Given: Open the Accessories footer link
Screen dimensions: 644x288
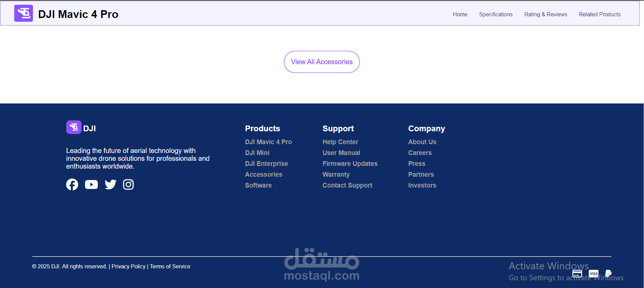Looking at the screenshot, I should [x=264, y=174].
